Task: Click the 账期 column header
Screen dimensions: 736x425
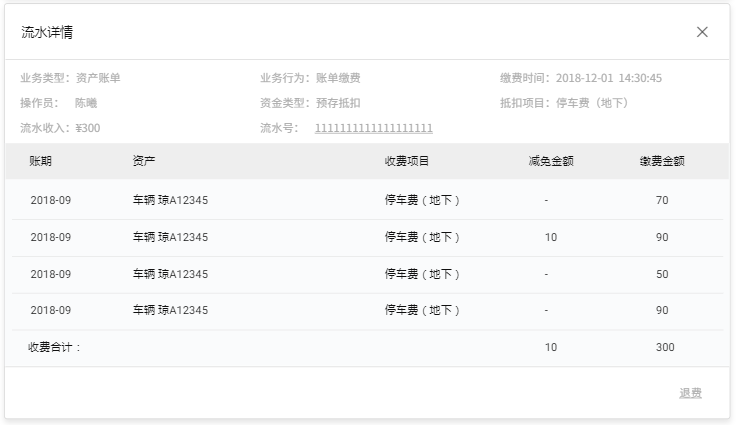Action: (41, 161)
